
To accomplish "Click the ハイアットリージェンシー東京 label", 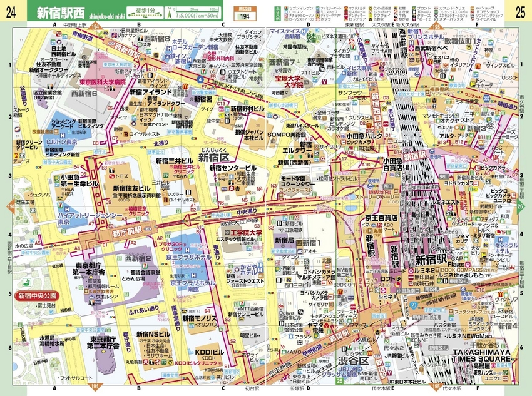I will [90, 219].
